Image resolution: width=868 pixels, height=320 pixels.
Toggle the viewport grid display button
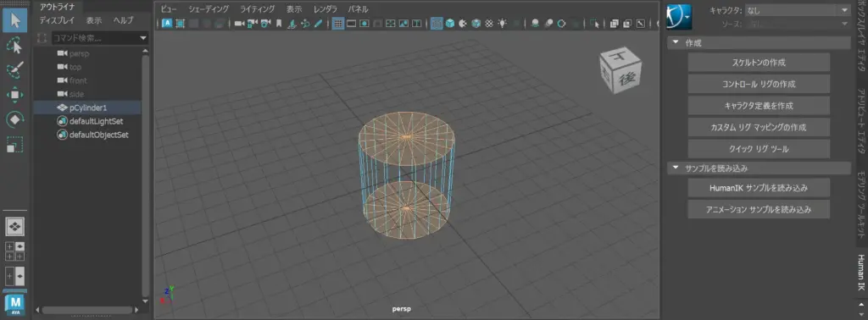(x=338, y=24)
